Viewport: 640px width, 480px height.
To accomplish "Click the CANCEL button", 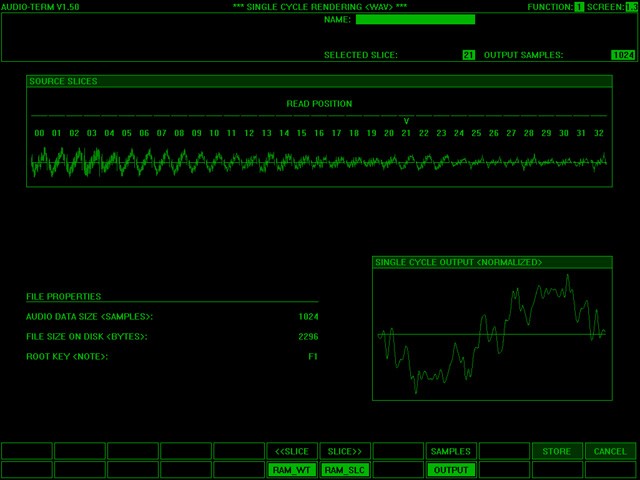I will (x=610, y=451).
